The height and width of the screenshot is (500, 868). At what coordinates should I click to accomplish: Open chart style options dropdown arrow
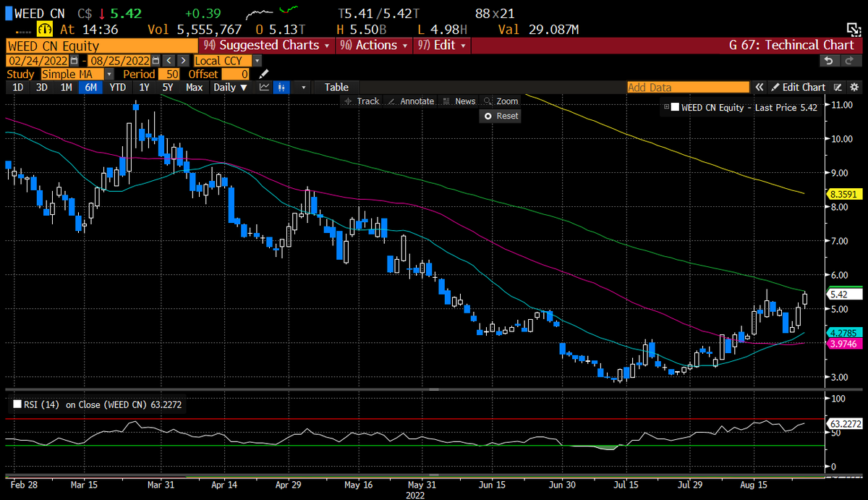click(303, 87)
